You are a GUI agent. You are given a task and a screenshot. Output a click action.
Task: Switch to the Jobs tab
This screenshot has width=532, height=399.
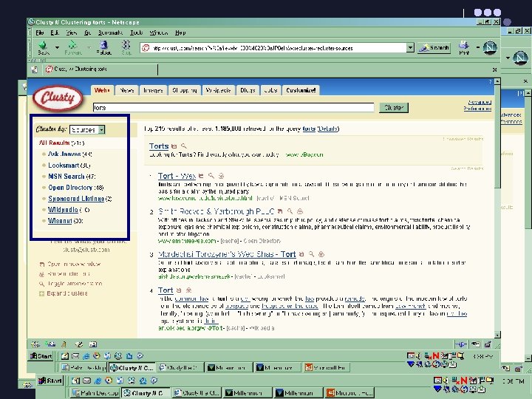click(x=270, y=90)
